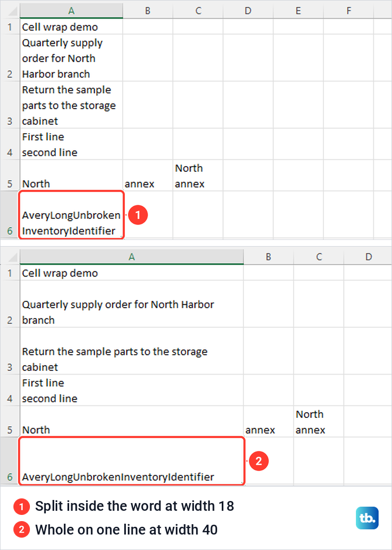Select row 3 header in lower spreadsheet
Screen dimensions: 392x550
10,351
